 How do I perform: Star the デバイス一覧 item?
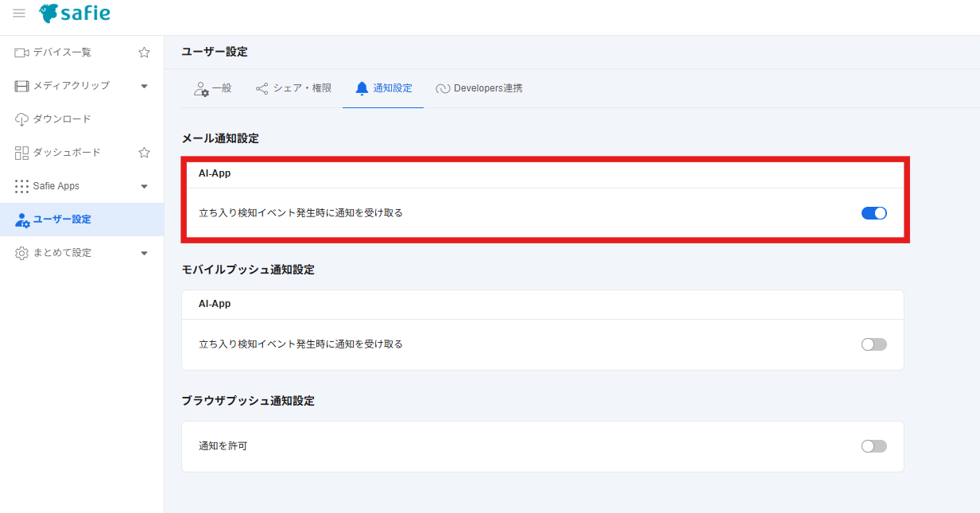(144, 52)
